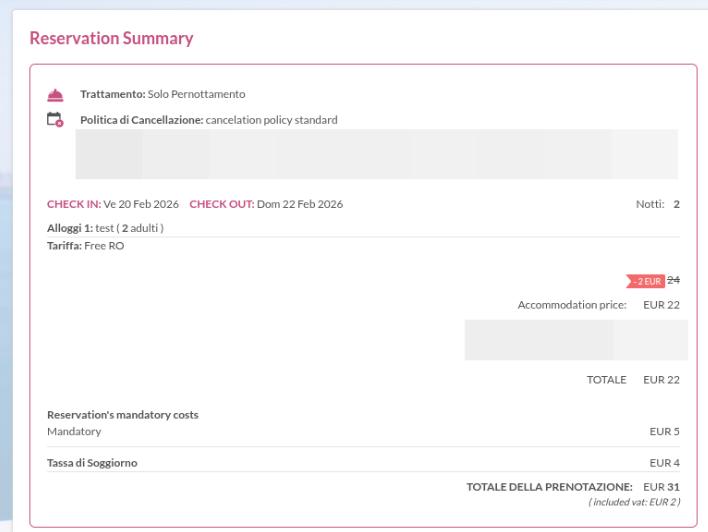Click the meal cloche icon beside Trattamento
The height and width of the screenshot is (532, 708).
(x=55, y=95)
